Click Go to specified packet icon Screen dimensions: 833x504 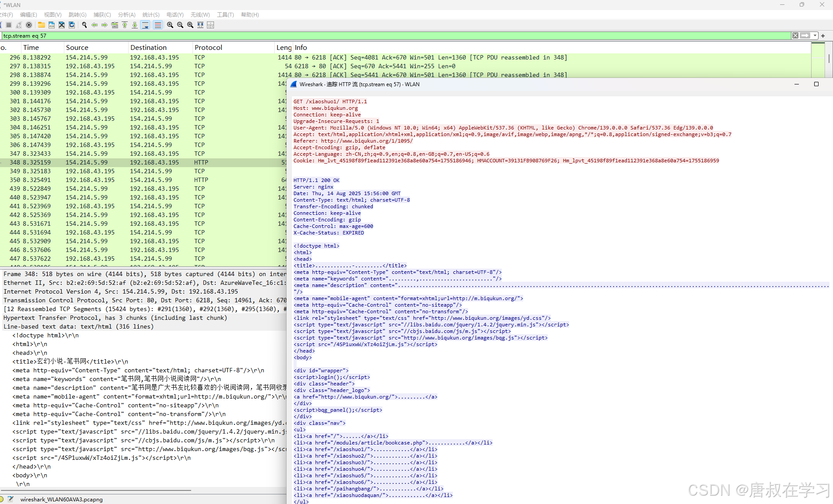pyautogui.click(x=115, y=25)
